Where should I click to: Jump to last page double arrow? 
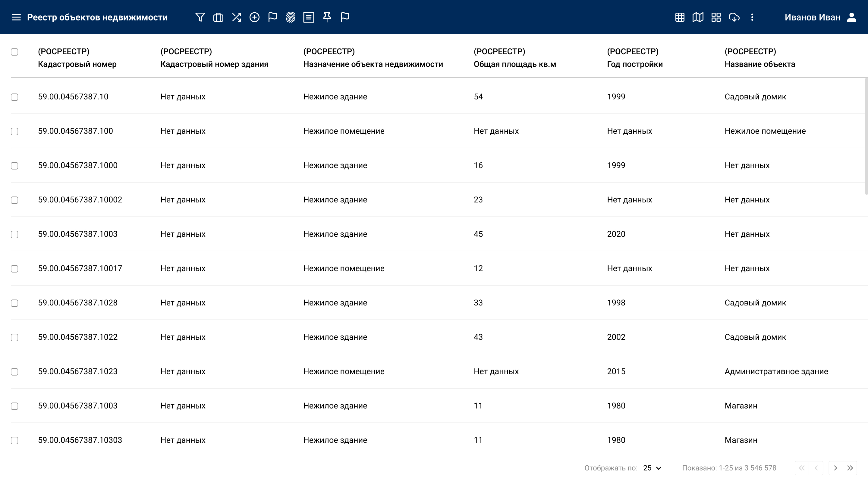tap(850, 468)
